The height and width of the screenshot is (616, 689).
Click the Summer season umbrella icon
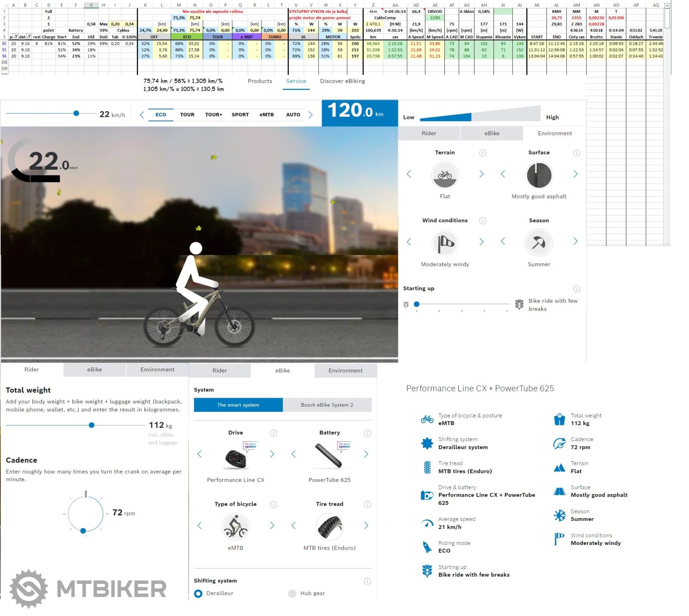tap(539, 243)
